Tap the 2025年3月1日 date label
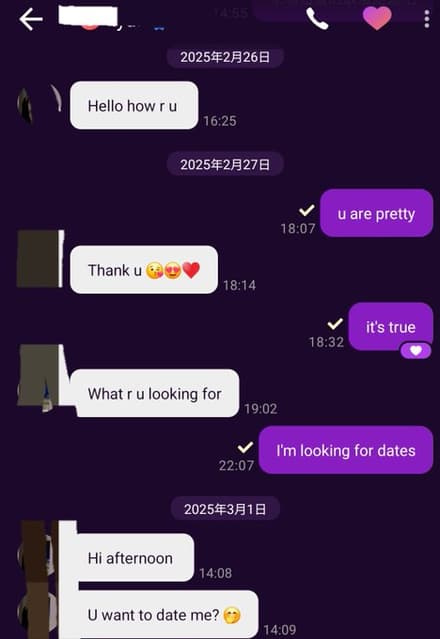Screen dimensions: 440x639 (x=225, y=509)
